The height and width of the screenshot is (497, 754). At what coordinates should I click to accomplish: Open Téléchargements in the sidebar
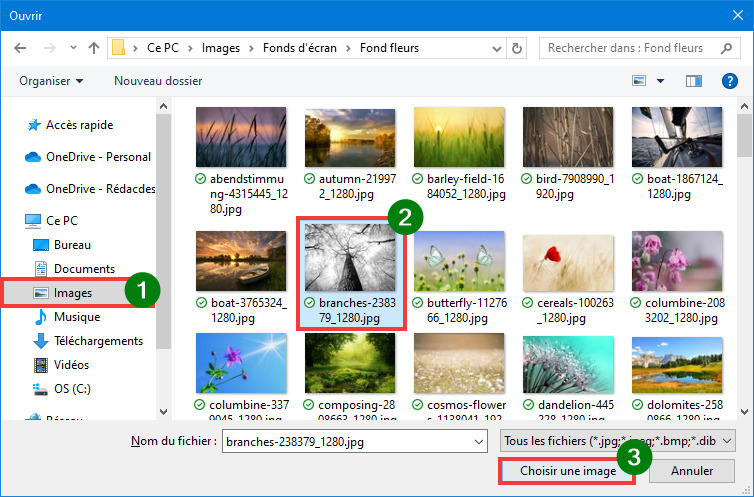(88, 341)
